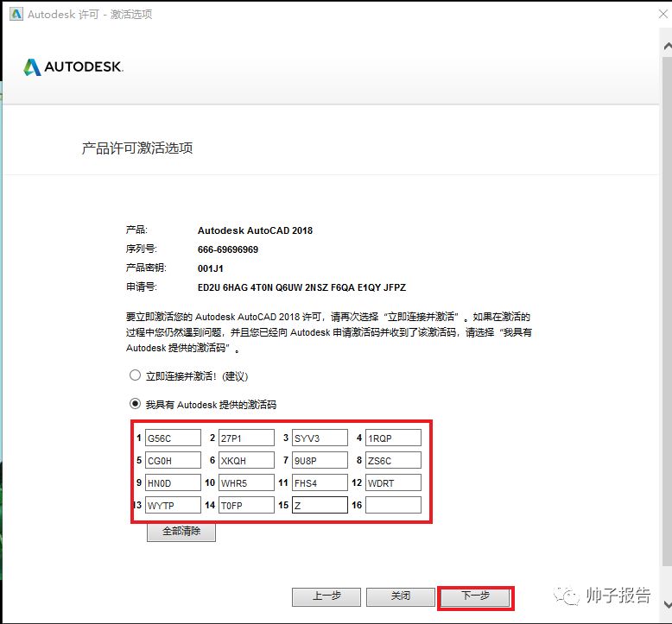Click product name Autodesk AutoCAD 2018
672x624 pixels.
(x=255, y=230)
